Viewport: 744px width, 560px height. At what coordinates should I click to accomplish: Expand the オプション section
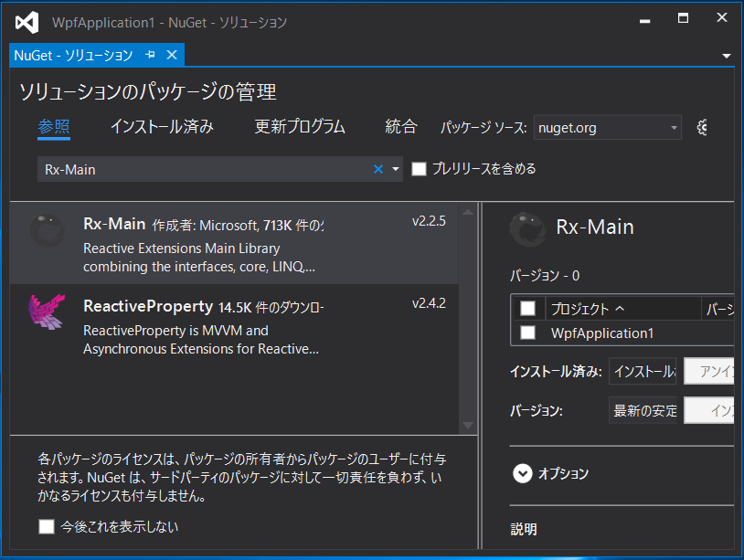[523, 473]
